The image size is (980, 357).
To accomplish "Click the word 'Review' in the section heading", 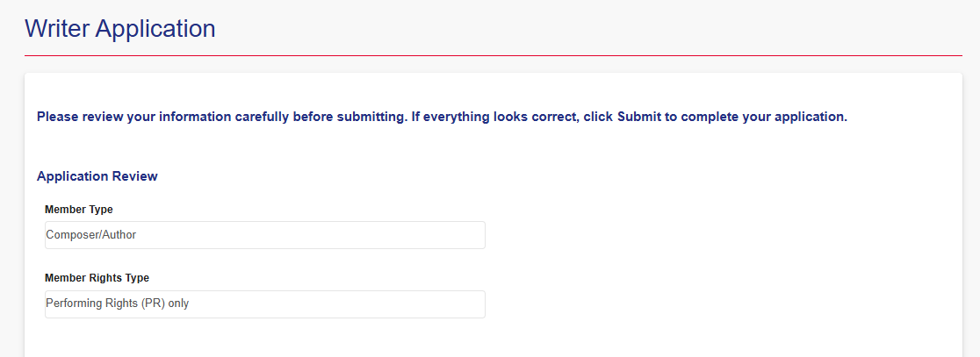I will tap(134, 176).
